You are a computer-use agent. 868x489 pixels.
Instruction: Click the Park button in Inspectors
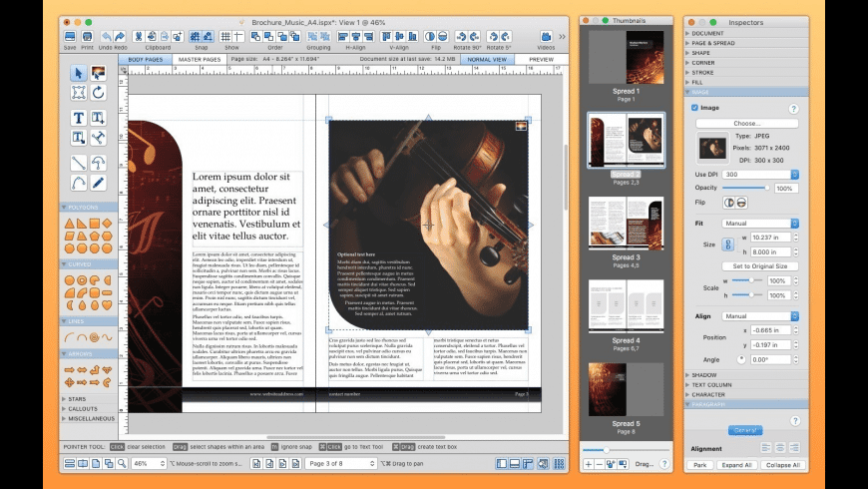coord(699,465)
